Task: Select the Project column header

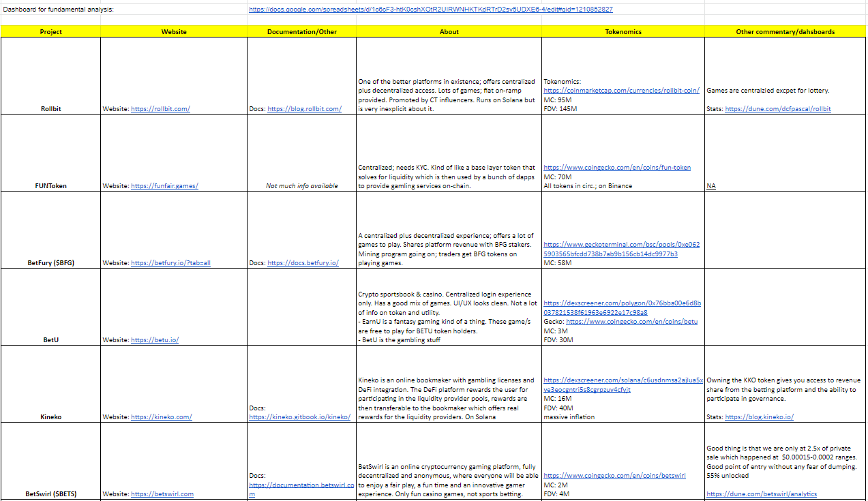Action: pyautogui.click(x=50, y=31)
